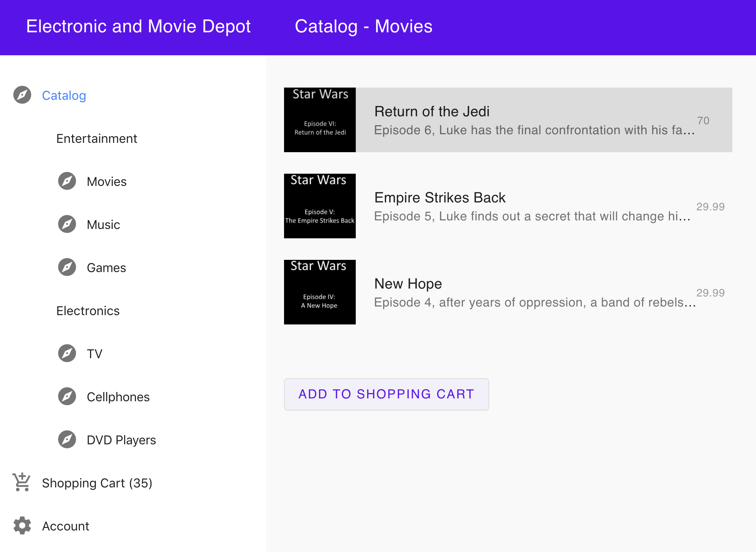Click the compass icon beside Games
756x552 pixels.
pyautogui.click(x=67, y=267)
